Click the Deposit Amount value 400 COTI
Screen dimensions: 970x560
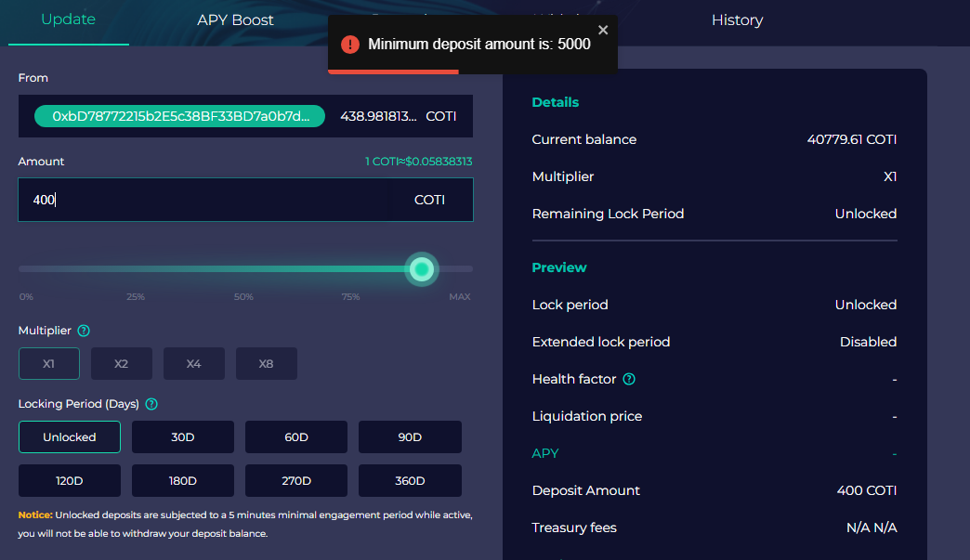[x=867, y=490]
